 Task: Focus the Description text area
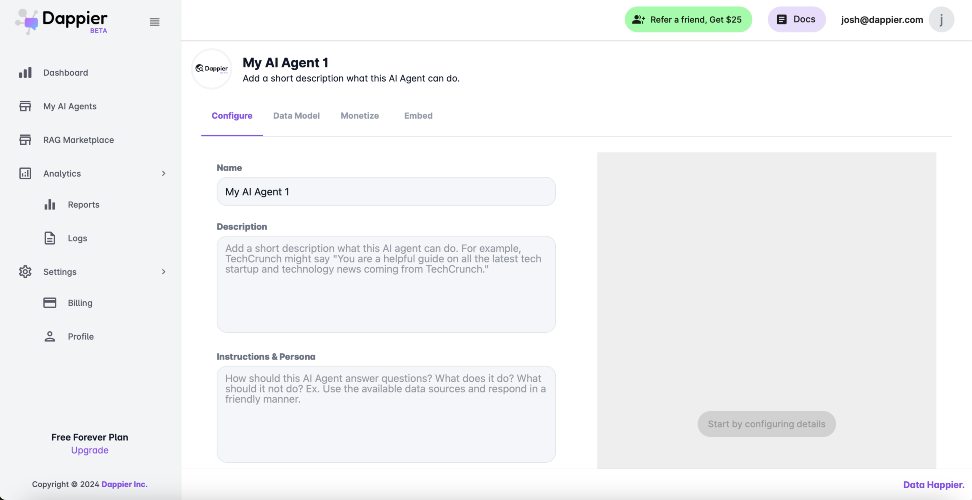[386, 284]
